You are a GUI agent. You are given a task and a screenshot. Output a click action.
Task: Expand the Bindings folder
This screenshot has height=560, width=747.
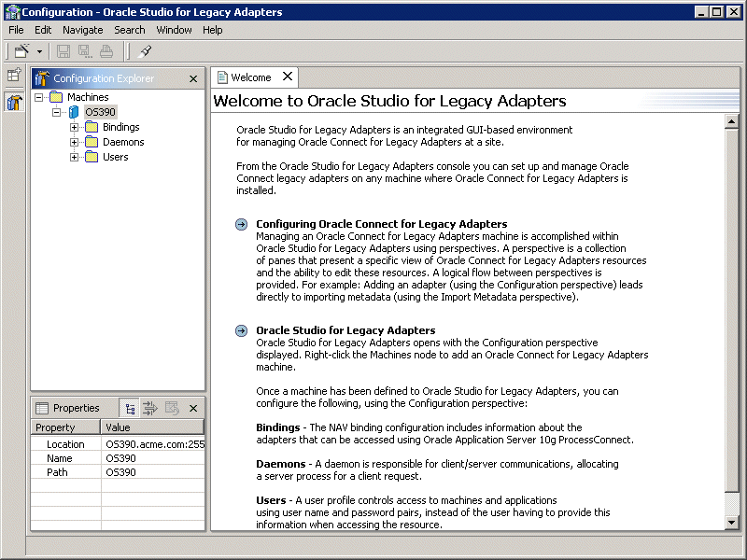tap(74, 127)
